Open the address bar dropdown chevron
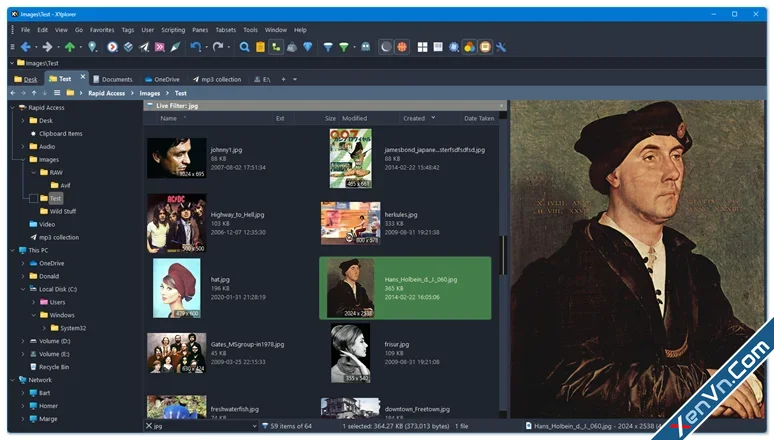This screenshot has height=440, width=774. pyautogui.click(x=12, y=63)
